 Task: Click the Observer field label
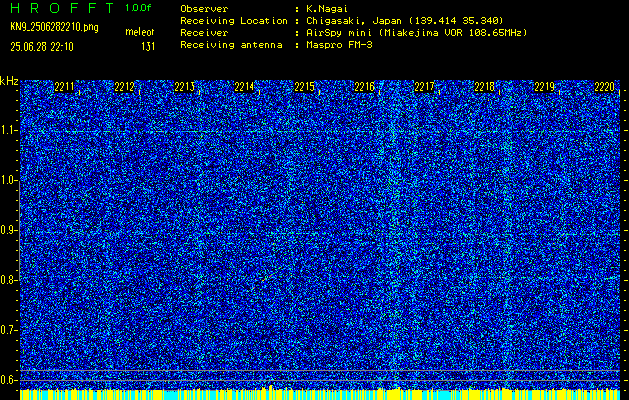pos(204,9)
